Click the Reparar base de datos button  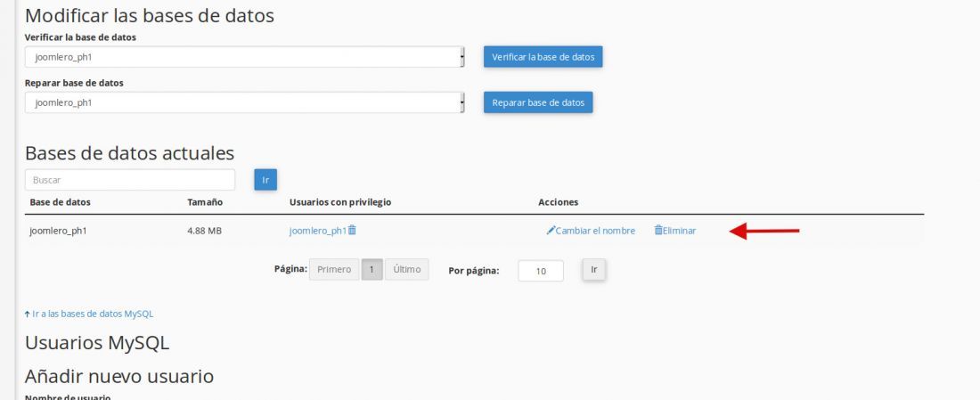coord(537,102)
